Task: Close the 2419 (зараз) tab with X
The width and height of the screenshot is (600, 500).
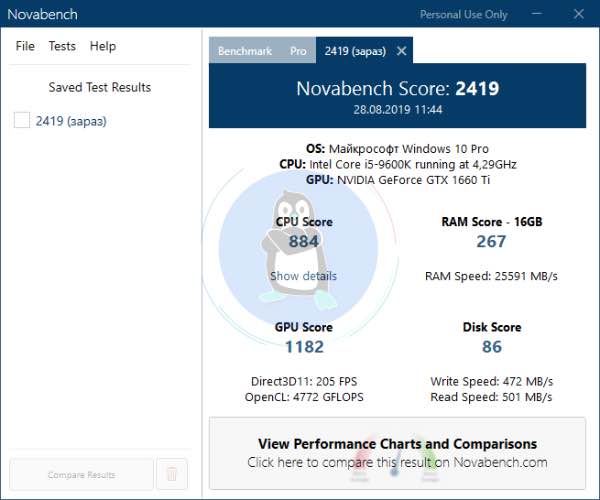Action: click(401, 51)
